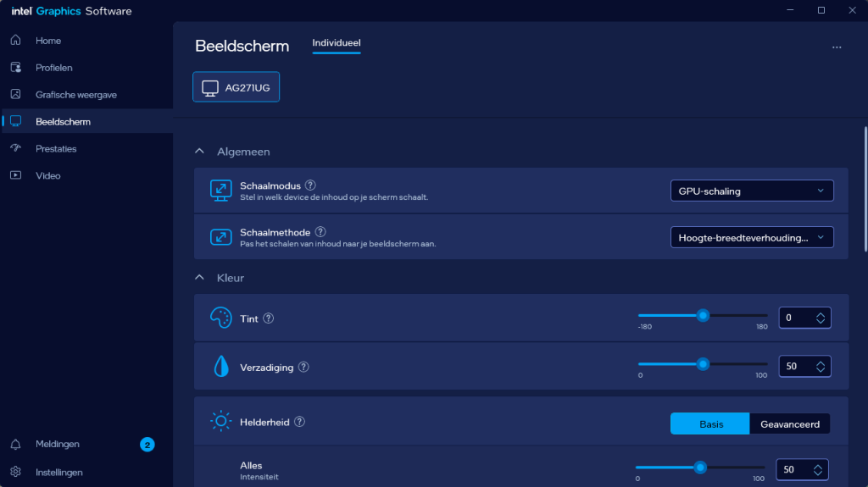This screenshot has height=487, width=868.
Task: Open the Schaalmethode dropdown
Action: [751, 238]
